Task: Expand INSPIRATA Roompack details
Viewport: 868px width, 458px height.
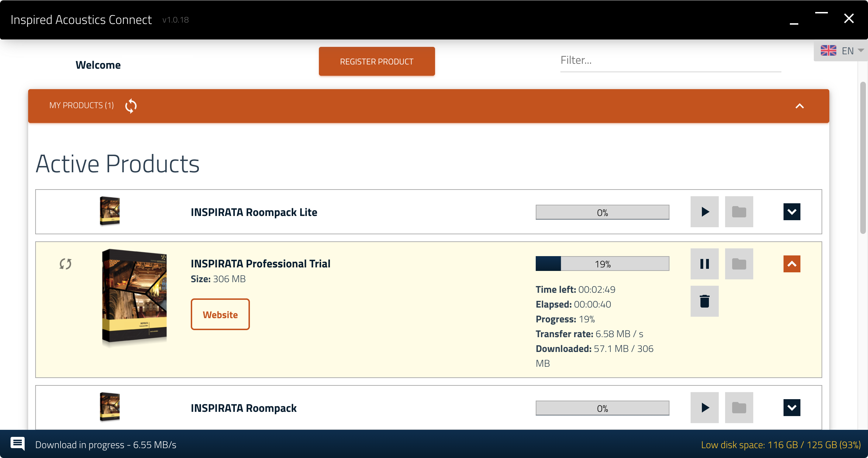Action: coord(792,408)
